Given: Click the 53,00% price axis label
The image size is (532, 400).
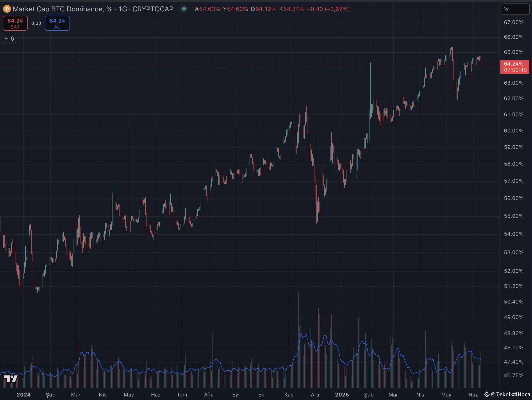Looking at the screenshot, I should [514, 252].
